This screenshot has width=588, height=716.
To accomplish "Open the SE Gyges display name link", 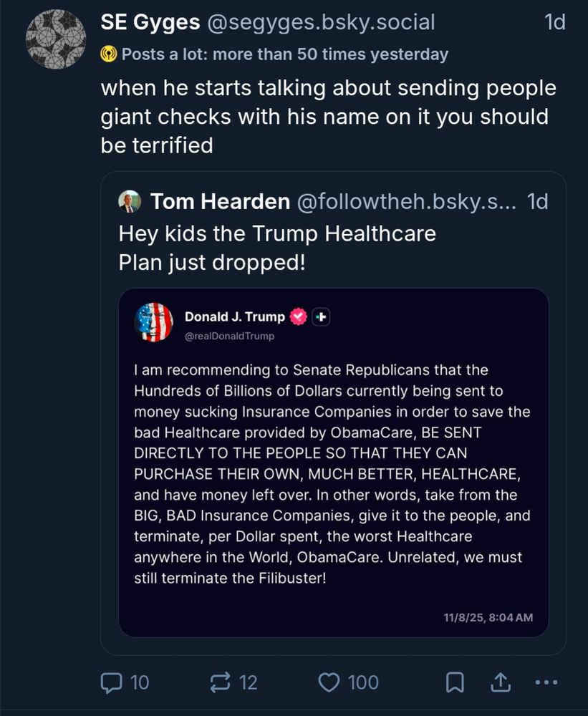I will click(x=150, y=23).
